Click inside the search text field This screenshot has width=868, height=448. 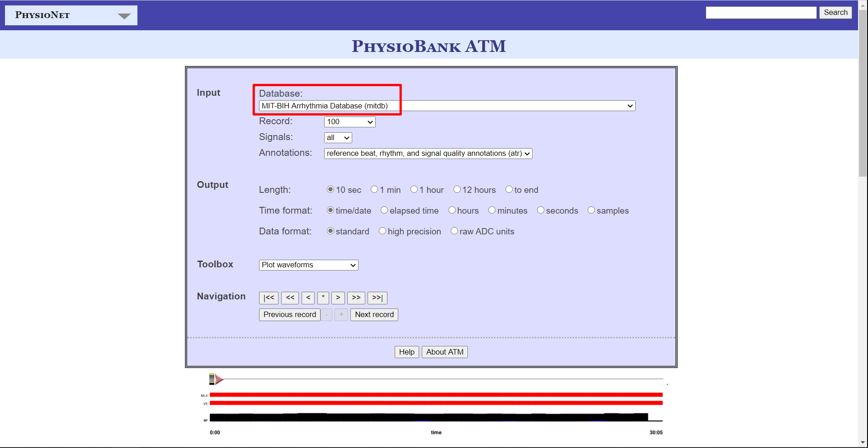point(761,13)
